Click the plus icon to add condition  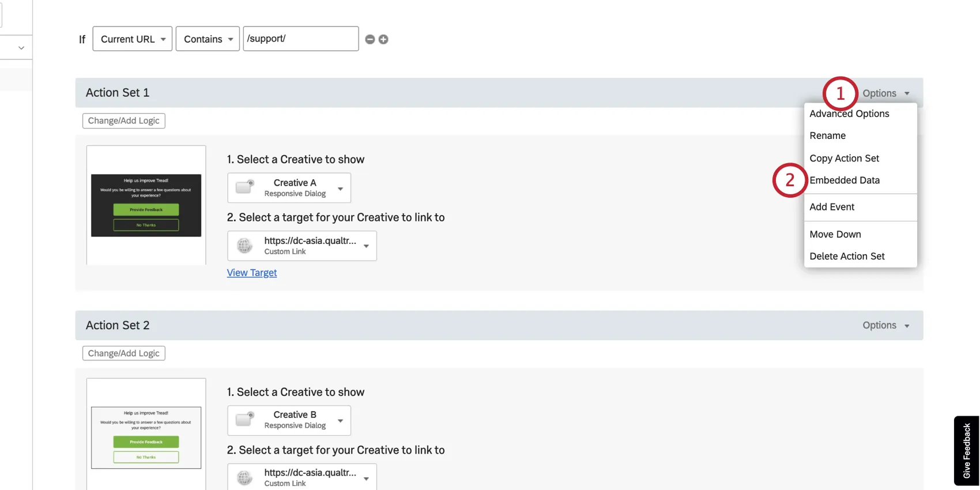point(383,39)
